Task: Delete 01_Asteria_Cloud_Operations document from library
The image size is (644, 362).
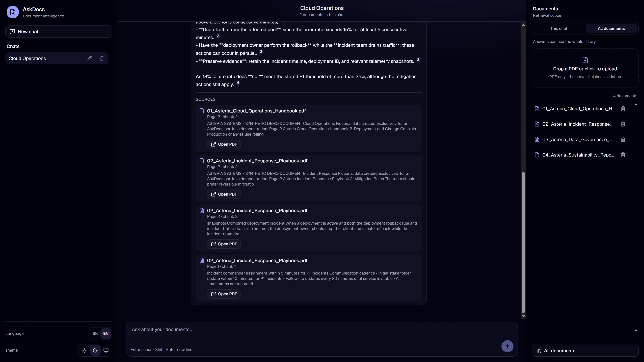Action: 623,109
